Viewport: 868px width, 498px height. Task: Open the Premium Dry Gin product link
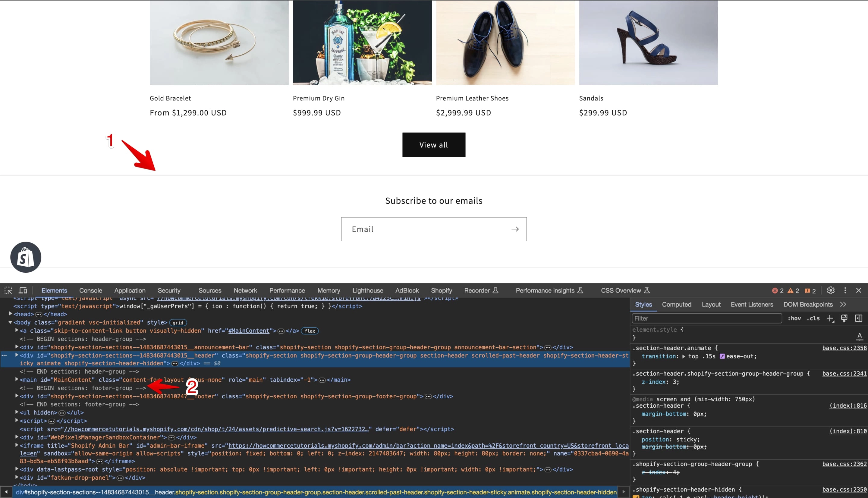(x=319, y=98)
